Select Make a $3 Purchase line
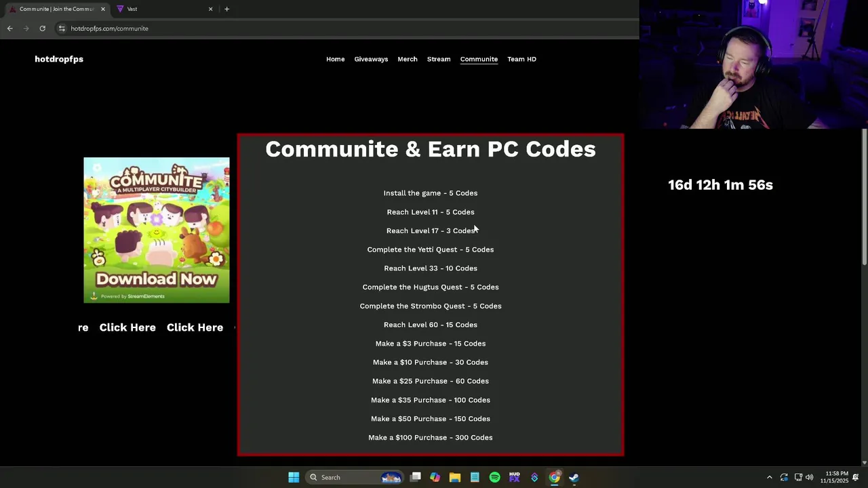Image resolution: width=868 pixels, height=488 pixels. click(431, 344)
